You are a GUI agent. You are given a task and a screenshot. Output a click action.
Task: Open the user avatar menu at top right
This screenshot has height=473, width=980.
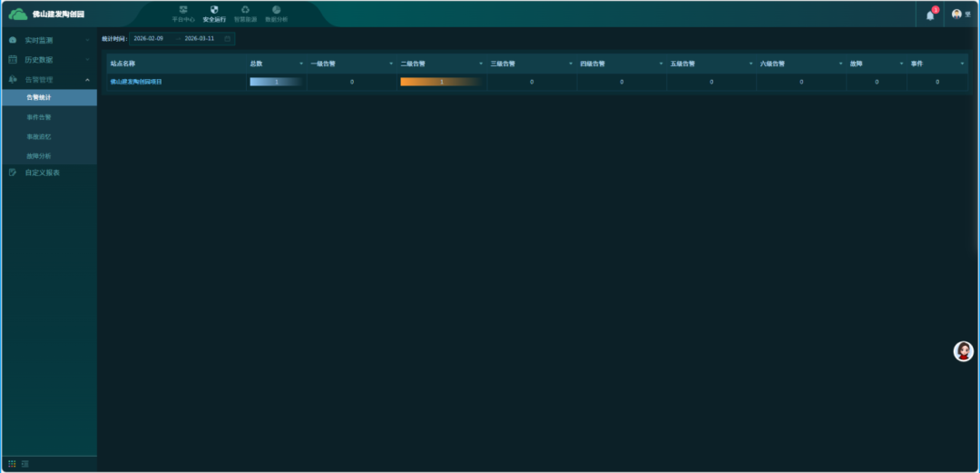957,14
